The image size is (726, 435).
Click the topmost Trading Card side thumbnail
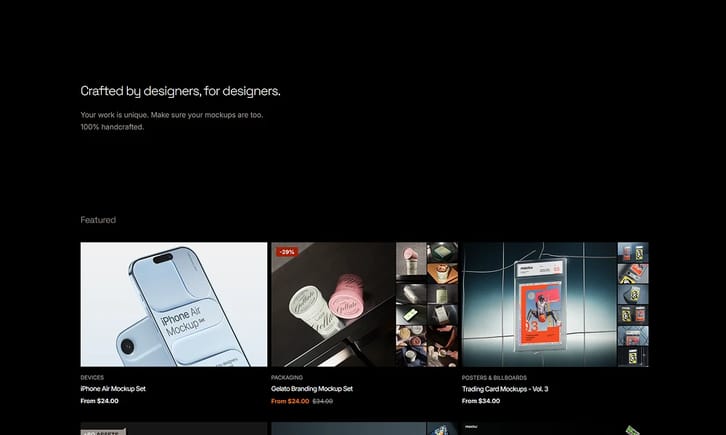point(633,252)
